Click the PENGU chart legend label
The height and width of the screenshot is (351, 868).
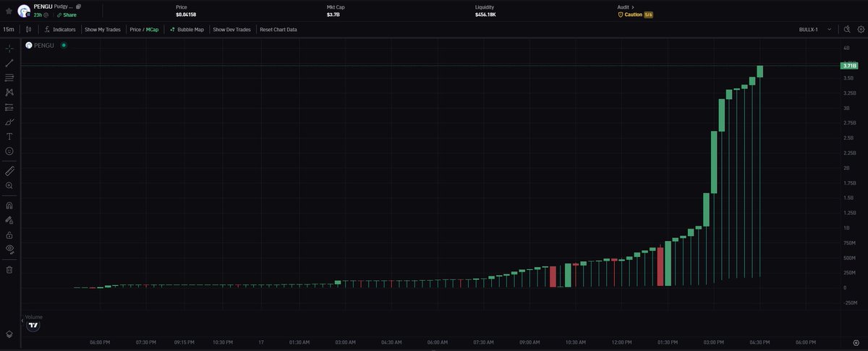[x=45, y=45]
